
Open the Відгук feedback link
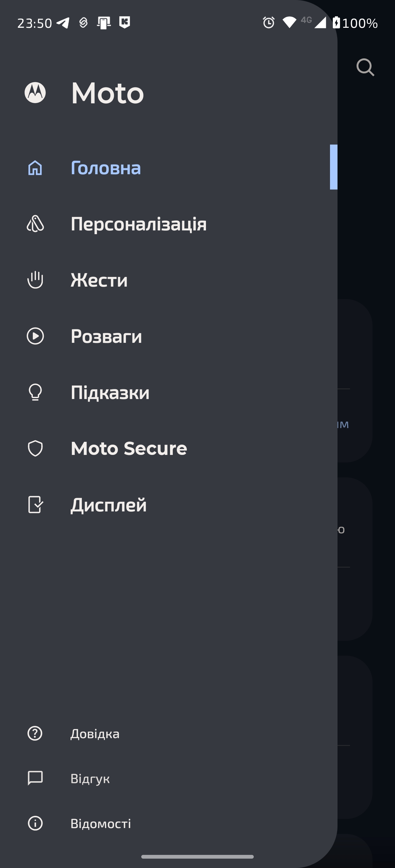pyautogui.click(x=90, y=779)
